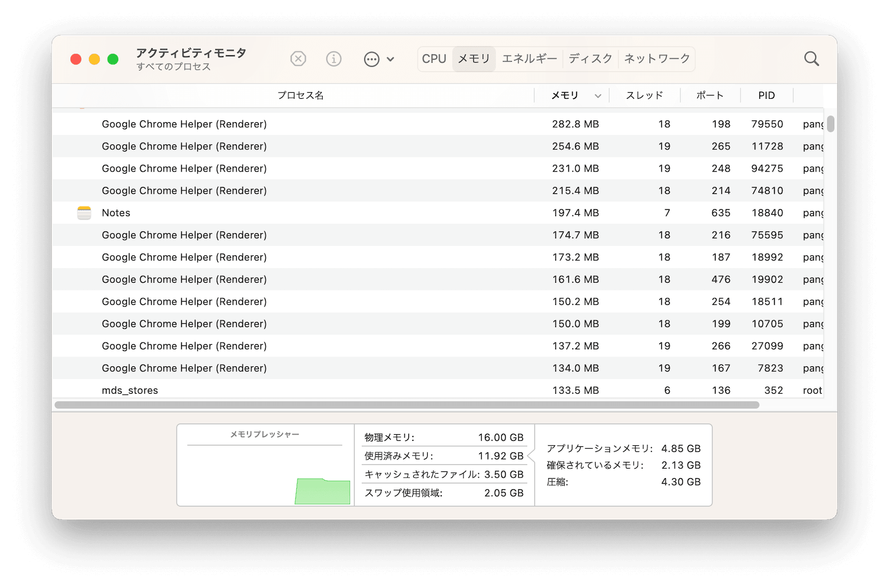Select Chrome Helper row with PID 94275
The width and height of the screenshot is (889, 588).
point(438,168)
